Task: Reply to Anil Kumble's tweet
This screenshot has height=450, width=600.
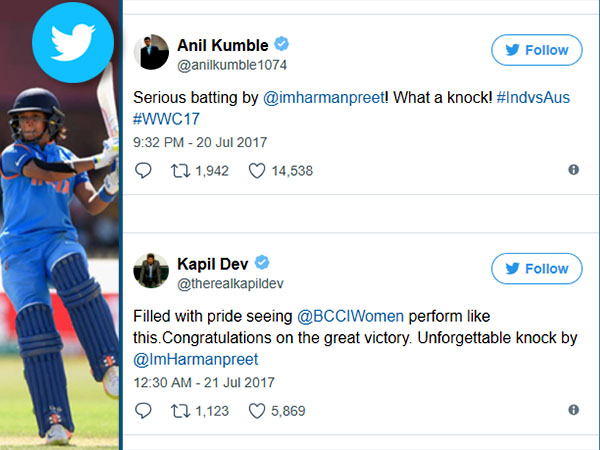Action: pyautogui.click(x=143, y=170)
